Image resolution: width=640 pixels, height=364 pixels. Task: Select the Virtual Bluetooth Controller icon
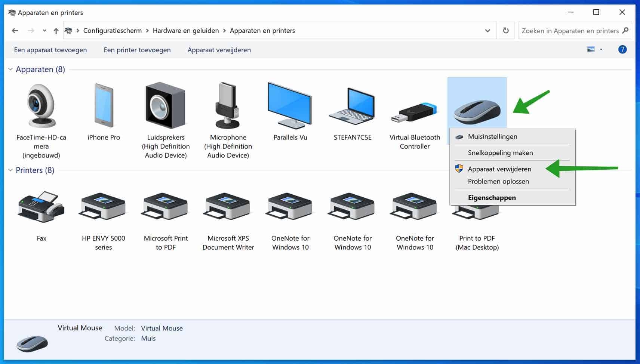point(414,112)
